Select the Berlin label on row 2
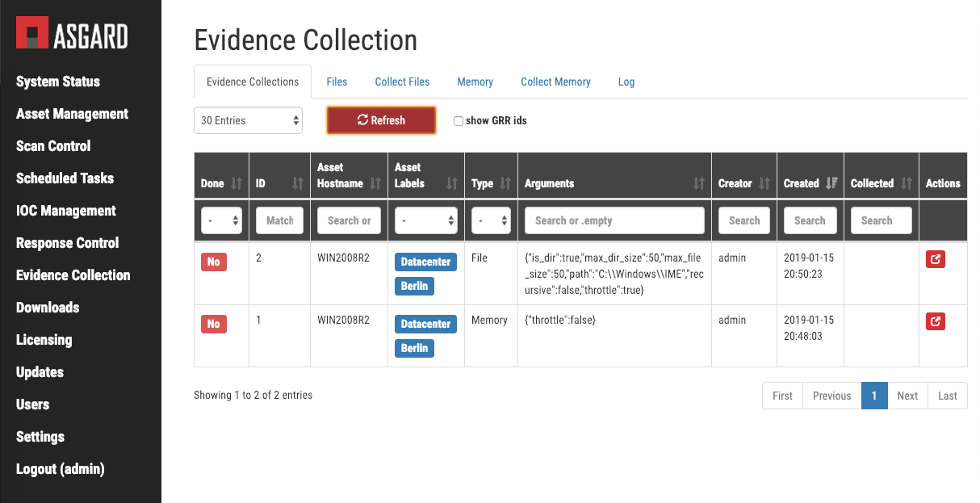Screen dimensions: 980x503 tap(414, 348)
